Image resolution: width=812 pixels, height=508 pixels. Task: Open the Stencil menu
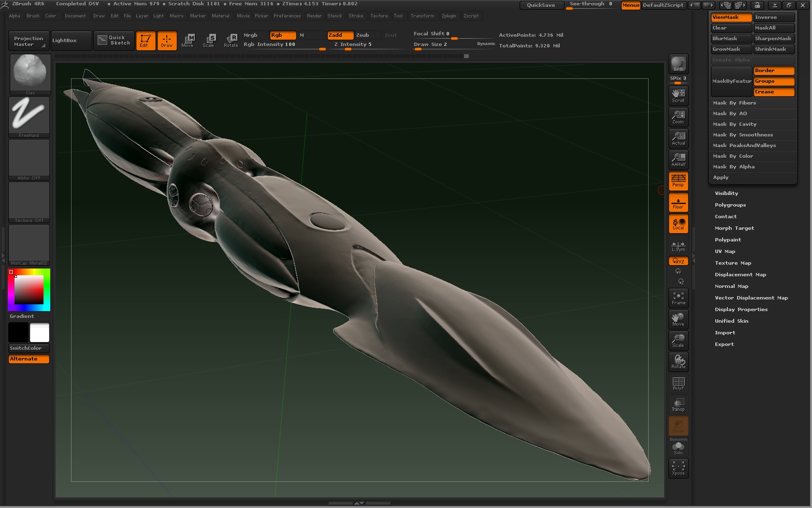(334, 16)
